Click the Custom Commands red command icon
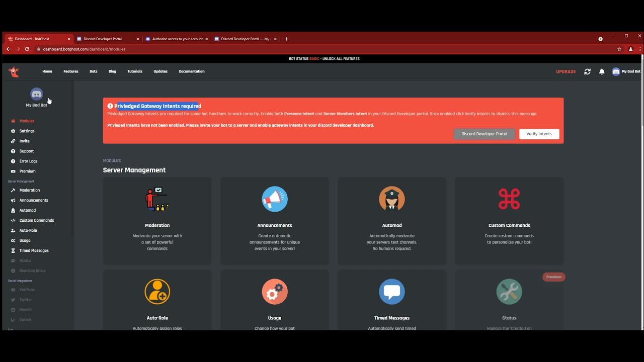644x362 pixels. point(509,199)
